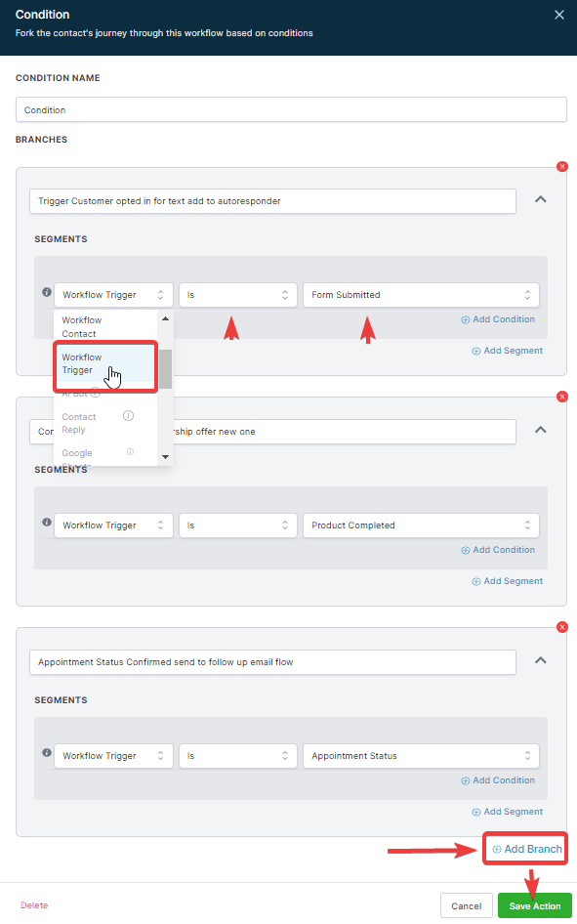Click the dropdown list scrollbar down arrow

[165, 457]
